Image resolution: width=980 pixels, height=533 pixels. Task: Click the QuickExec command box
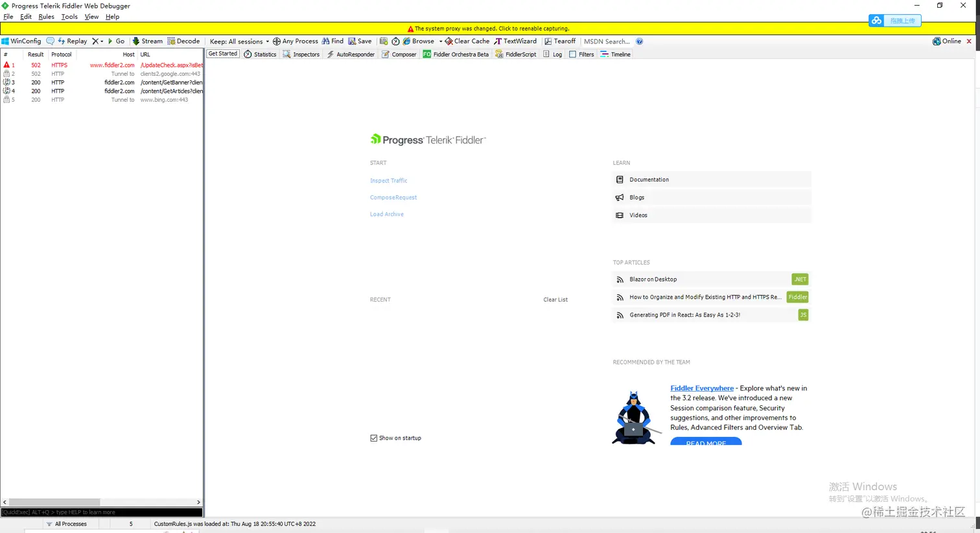[102, 512]
